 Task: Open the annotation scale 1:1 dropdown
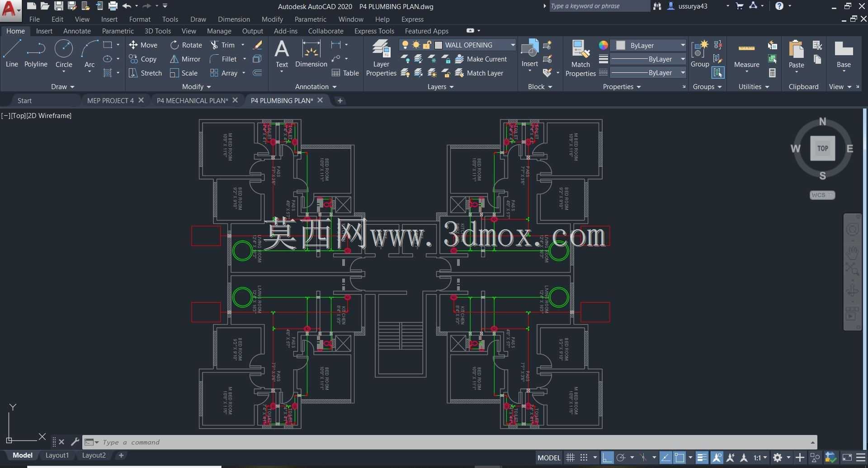[x=760, y=458]
